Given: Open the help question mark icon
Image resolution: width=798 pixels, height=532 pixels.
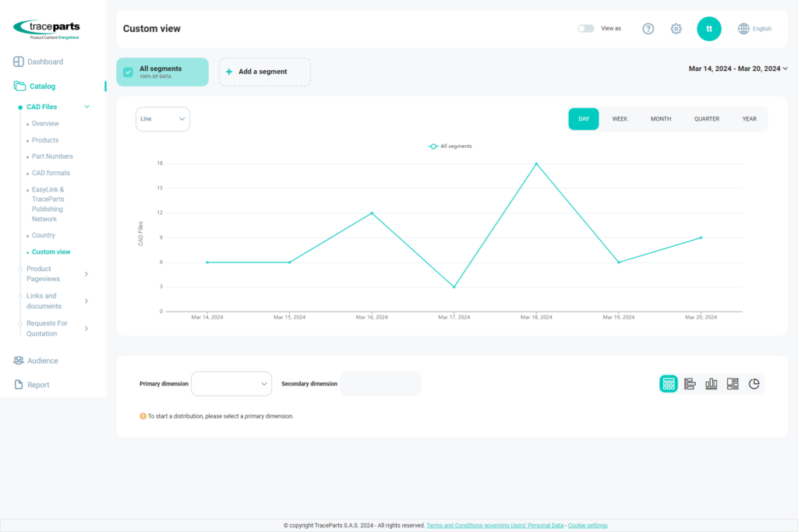Looking at the screenshot, I should tap(648, 29).
